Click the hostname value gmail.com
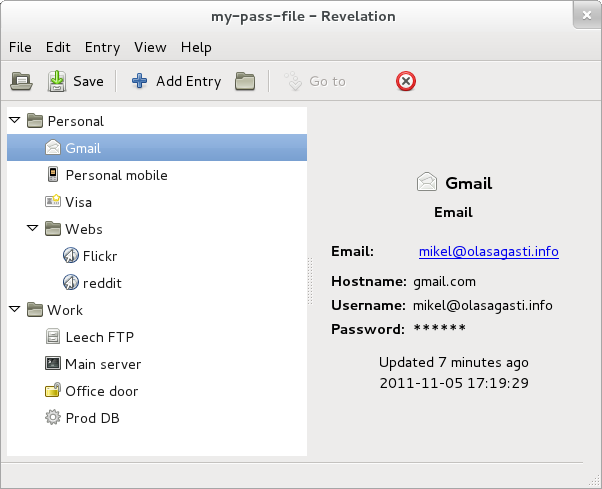The width and height of the screenshot is (602, 489). tap(444, 282)
